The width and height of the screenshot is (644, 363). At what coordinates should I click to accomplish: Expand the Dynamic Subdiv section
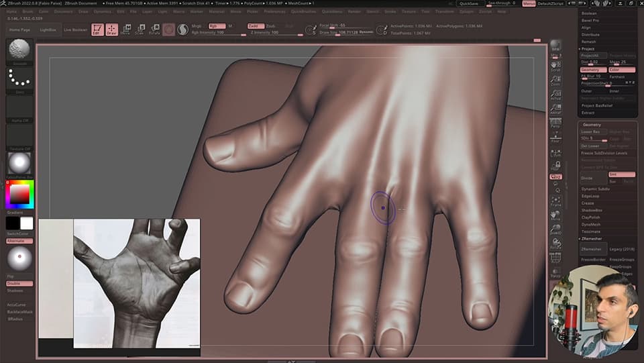tap(595, 189)
